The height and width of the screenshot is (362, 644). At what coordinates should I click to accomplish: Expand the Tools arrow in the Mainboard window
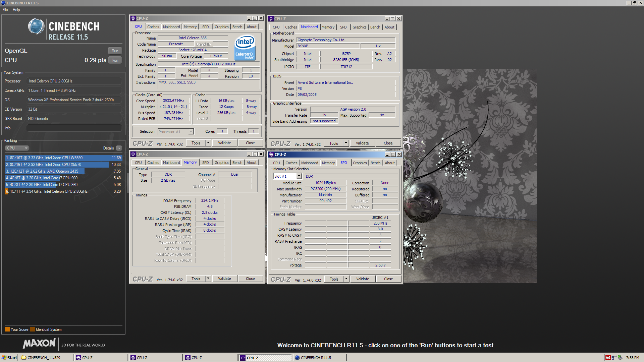coord(346,143)
